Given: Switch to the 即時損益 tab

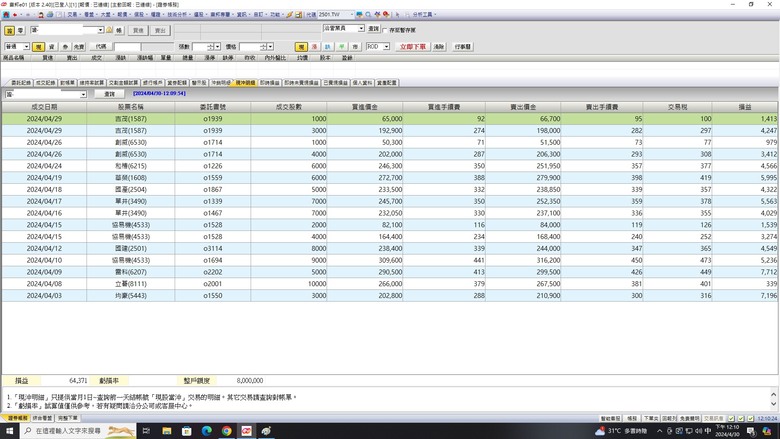Looking at the screenshot, I should click(x=270, y=83).
